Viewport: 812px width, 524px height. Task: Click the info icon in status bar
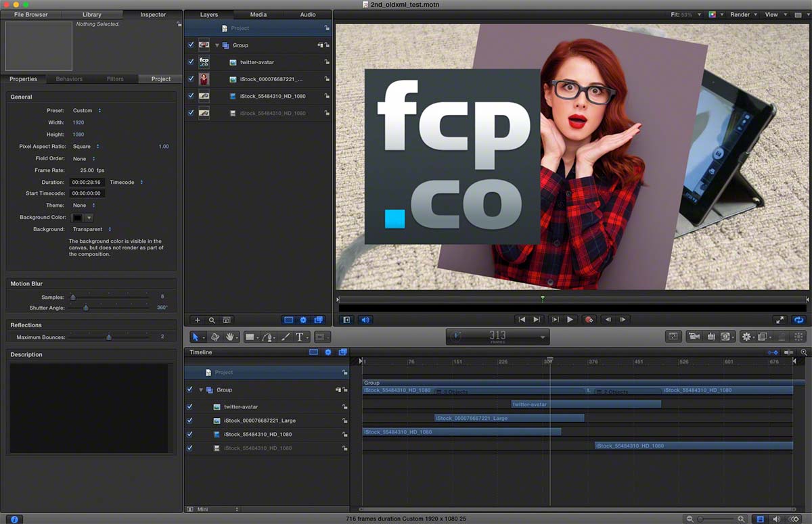pyautogui.click(x=14, y=519)
